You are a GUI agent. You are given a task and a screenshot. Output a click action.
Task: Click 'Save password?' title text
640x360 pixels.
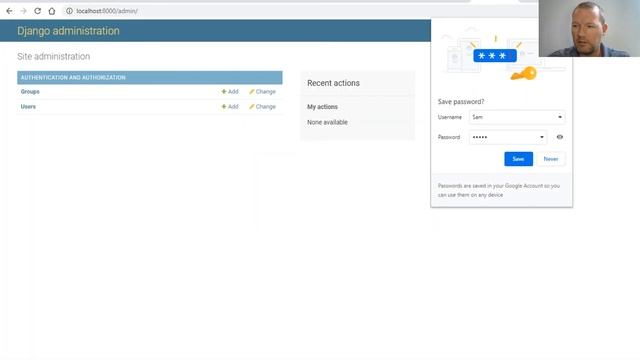(461, 102)
